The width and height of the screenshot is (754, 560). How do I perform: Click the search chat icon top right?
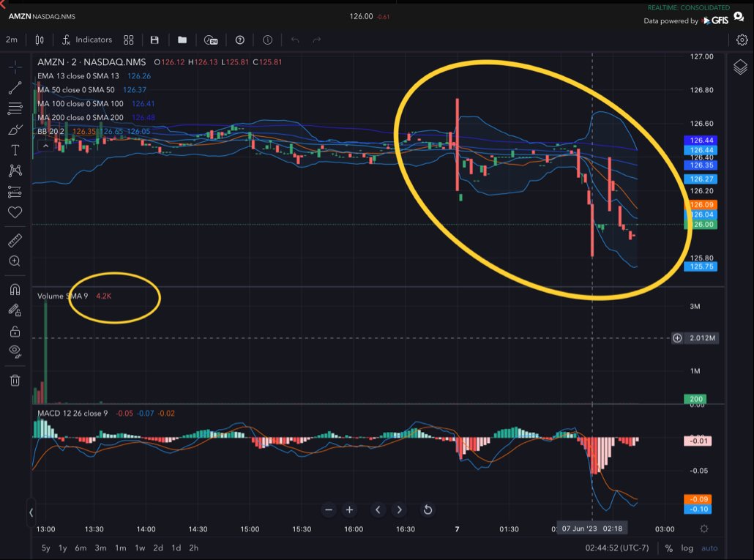[x=739, y=18]
